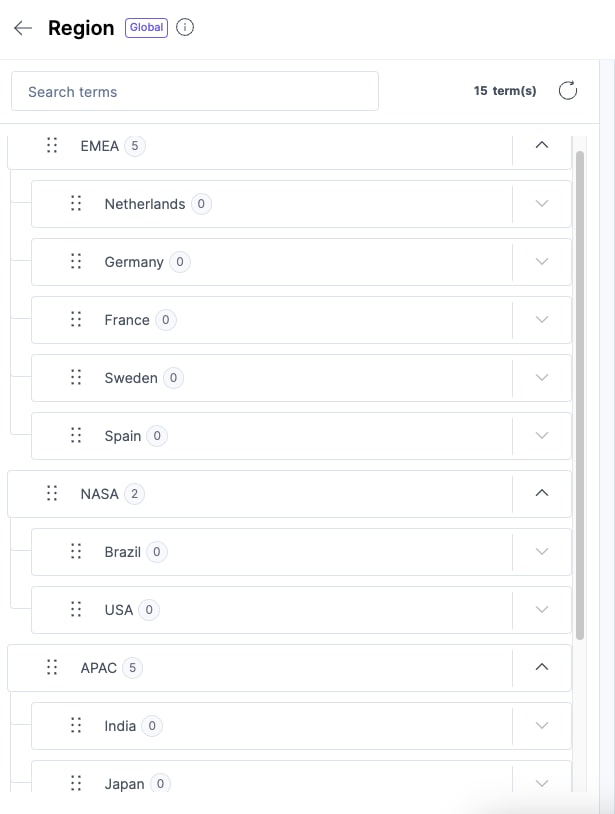Image resolution: width=615 pixels, height=814 pixels.
Task: Select the Spain term
Action: click(x=123, y=436)
